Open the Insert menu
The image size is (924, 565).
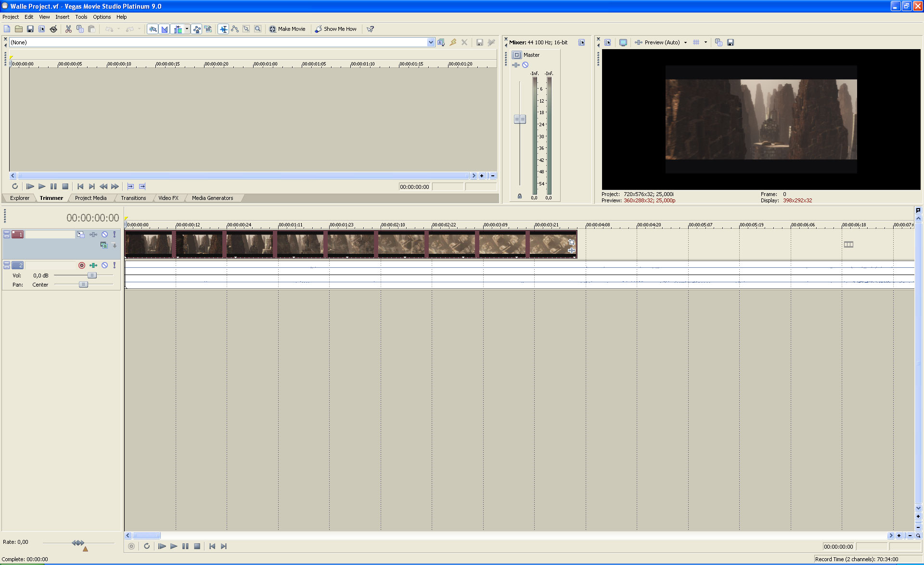click(x=62, y=17)
